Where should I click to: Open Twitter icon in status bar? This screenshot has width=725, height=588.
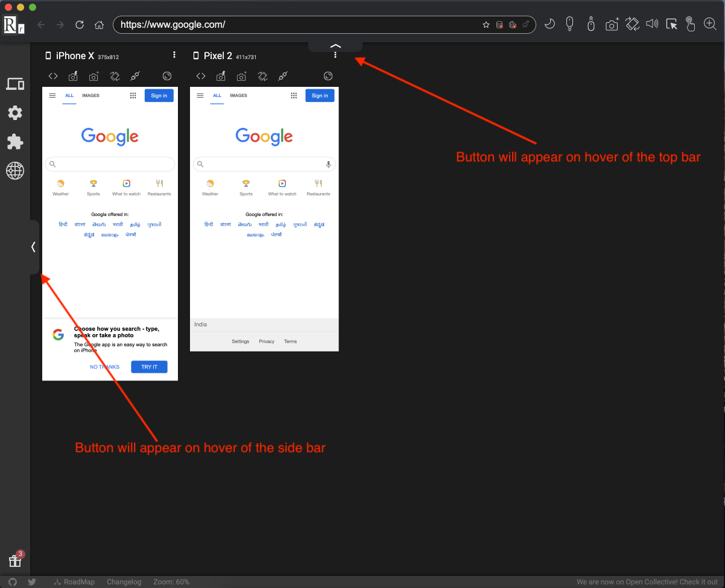point(32,582)
